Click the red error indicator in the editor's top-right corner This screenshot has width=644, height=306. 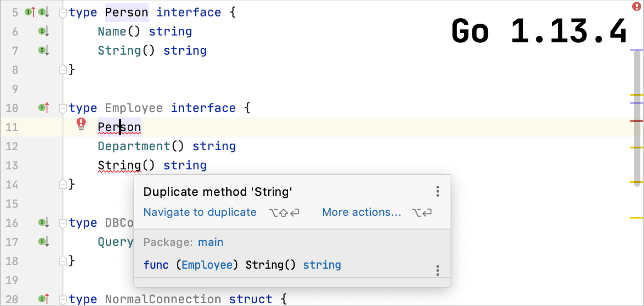[x=636, y=6]
